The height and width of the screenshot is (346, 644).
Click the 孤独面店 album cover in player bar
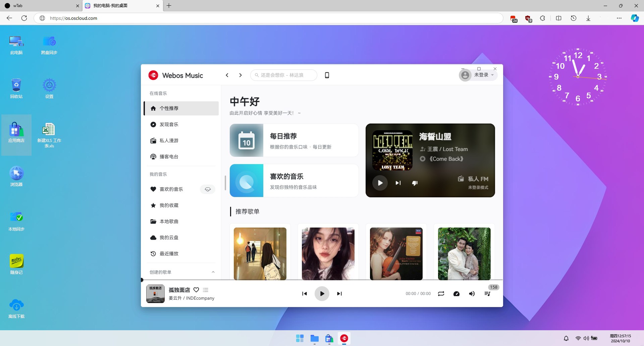[x=155, y=294]
